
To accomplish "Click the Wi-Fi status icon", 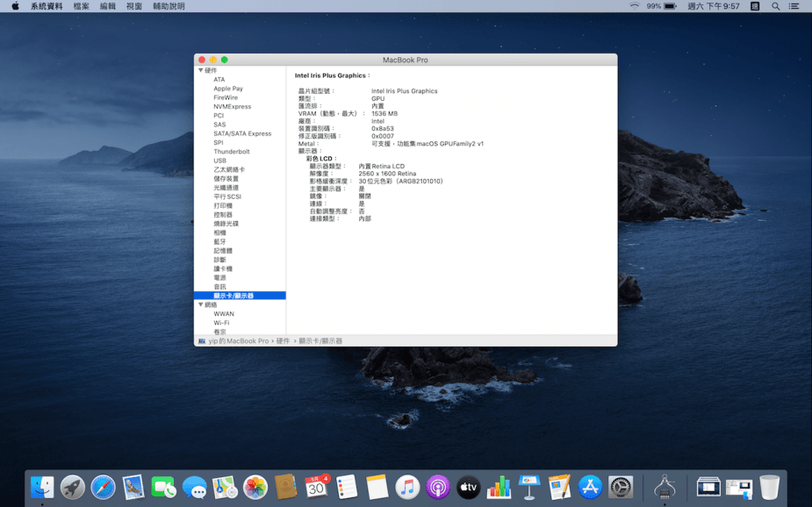I will tap(634, 6).
